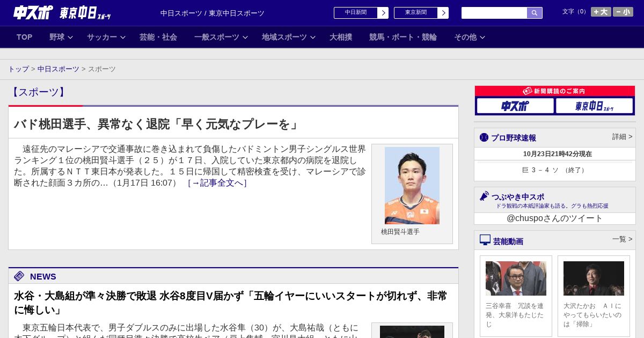Open headline バド桃田選手、異常なく退院
Image resolution: width=644 pixels, height=338 pixels.
pyautogui.click(x=156, y=124)
